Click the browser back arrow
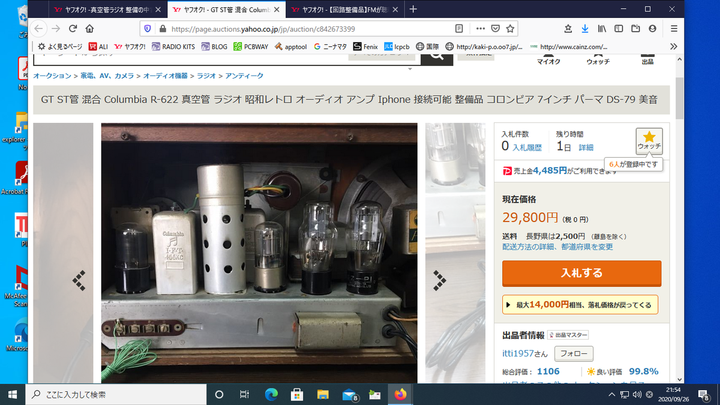720x405 pixels. point(40,28)
